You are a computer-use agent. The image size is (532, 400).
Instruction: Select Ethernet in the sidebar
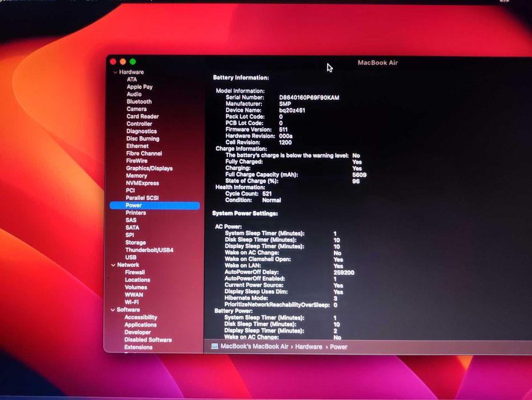coord(137,146)
